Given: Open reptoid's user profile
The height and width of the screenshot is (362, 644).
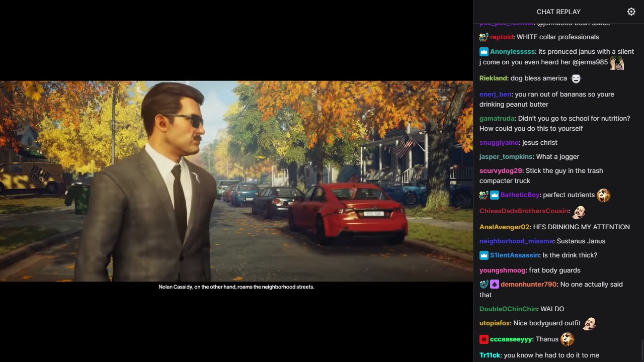Looking at the screenshot, I should [x=502, y=37].
